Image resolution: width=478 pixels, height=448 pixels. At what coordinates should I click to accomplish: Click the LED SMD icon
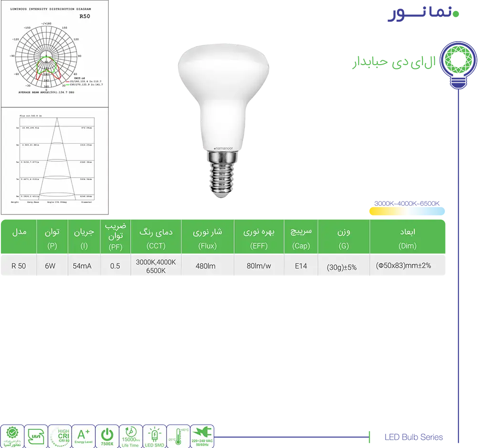[x=155, y=436]
